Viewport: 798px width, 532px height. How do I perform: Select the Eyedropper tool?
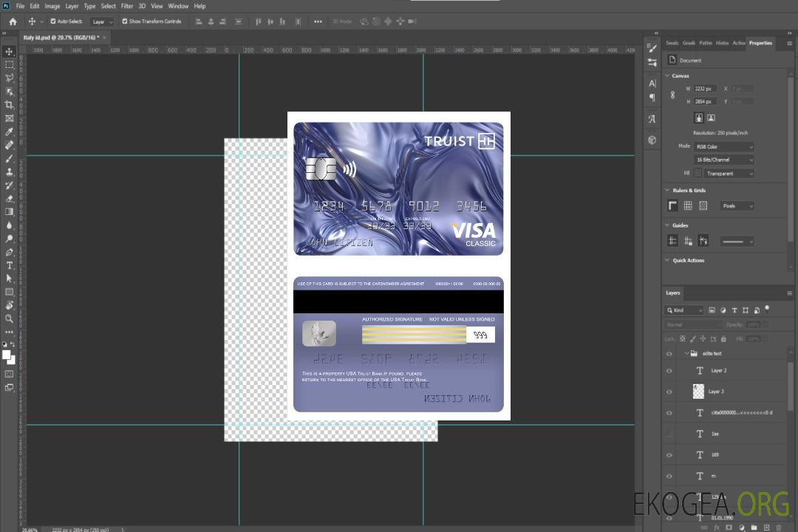coord(9,132)
